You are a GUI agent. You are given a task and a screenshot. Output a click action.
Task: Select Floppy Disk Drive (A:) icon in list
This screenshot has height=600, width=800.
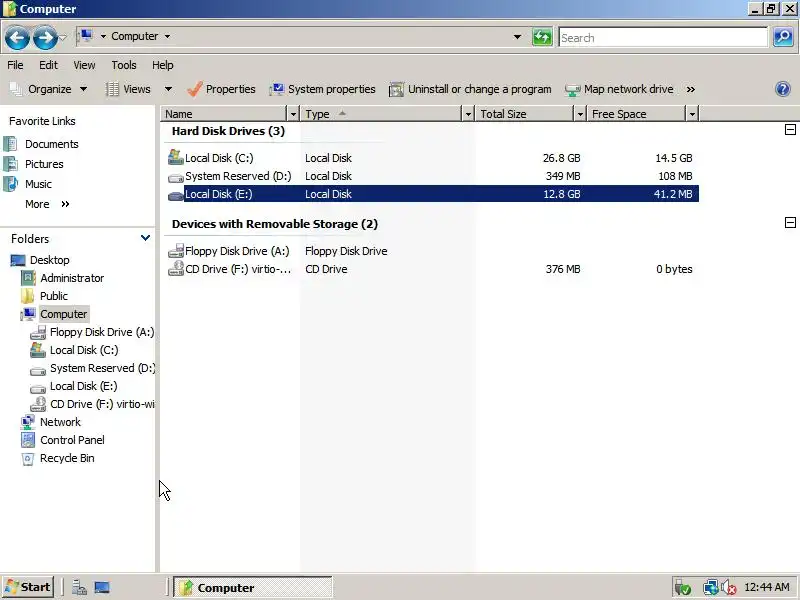click(176, 251)
